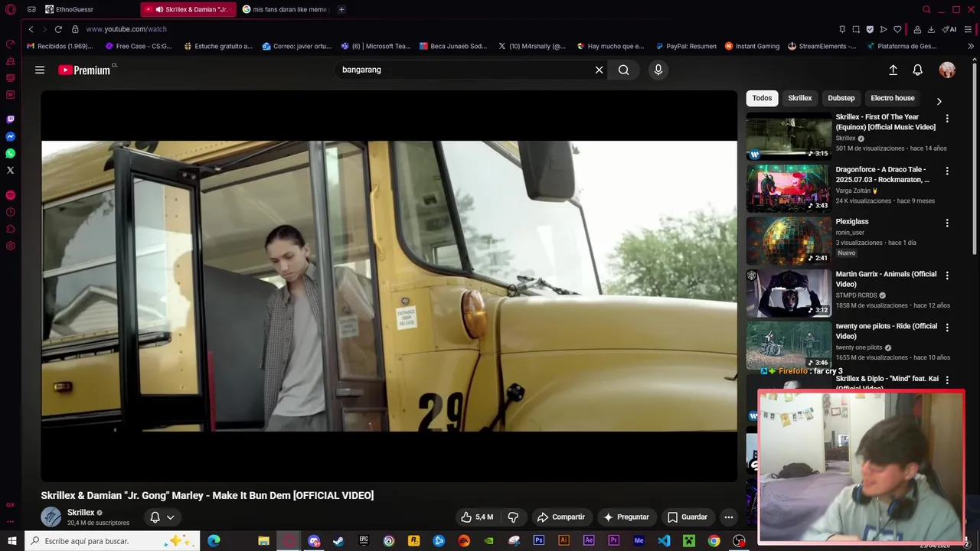Clear the bangarang search text
The width and height of the screenshot is (980, 551).
pyautogui.click(x=599, y=70)
